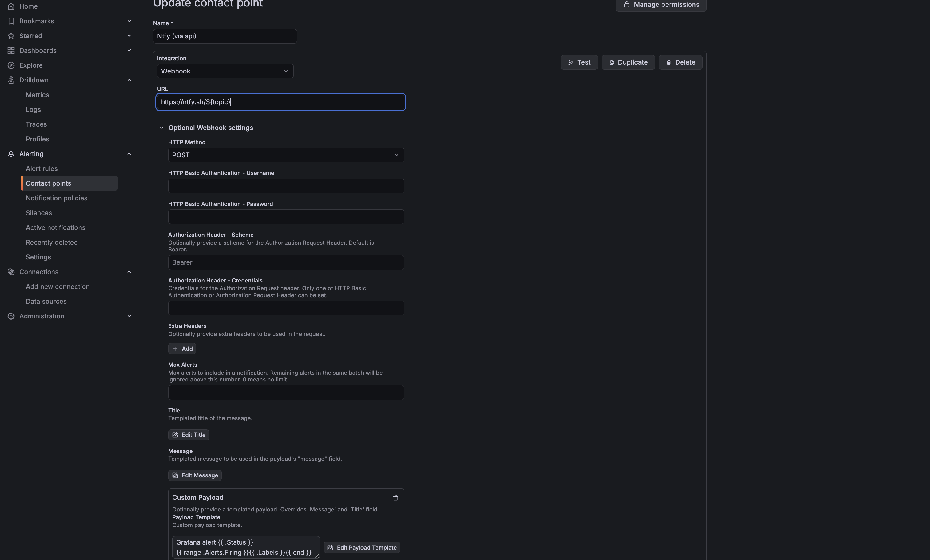Click the URL input field
This screenshot has width=930, height=560.
tap(280, 102)
